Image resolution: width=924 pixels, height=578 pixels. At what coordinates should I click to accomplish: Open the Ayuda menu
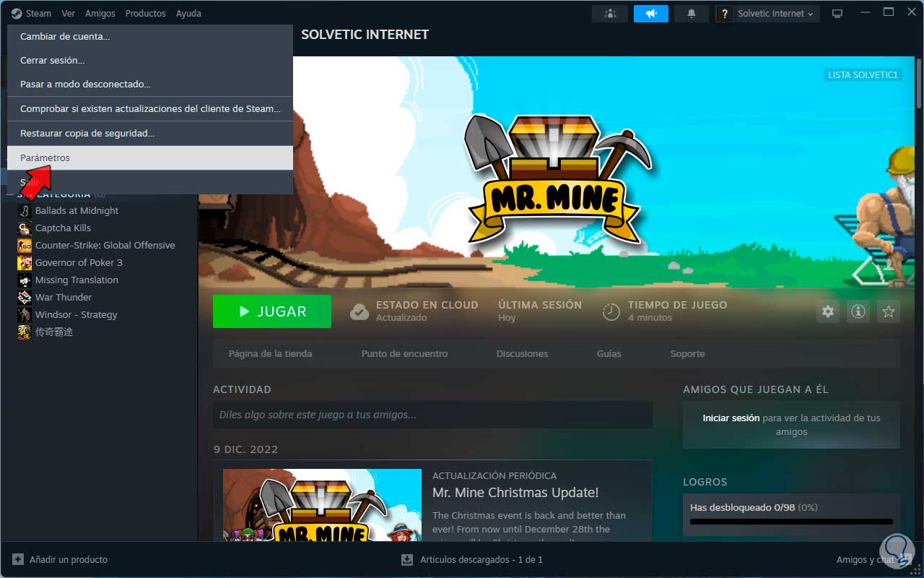(188, 13)
